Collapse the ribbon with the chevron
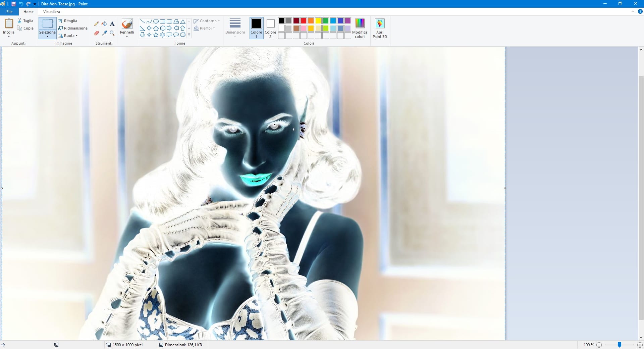 tap(633, 12)
